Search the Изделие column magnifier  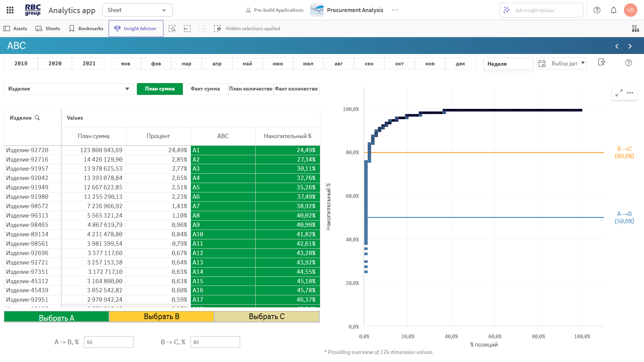tap(37, 118)
